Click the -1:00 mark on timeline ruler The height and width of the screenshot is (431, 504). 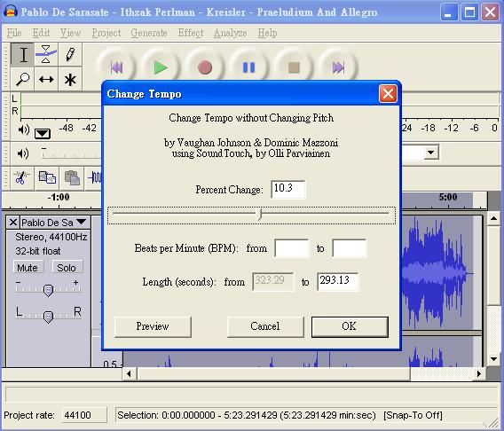(59, 197)
